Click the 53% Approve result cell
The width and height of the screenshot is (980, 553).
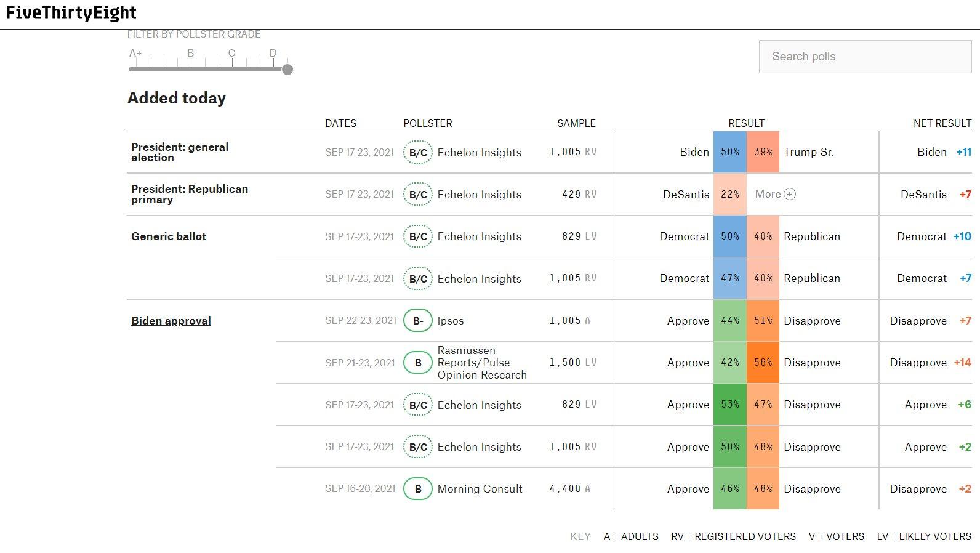point(730,405)
